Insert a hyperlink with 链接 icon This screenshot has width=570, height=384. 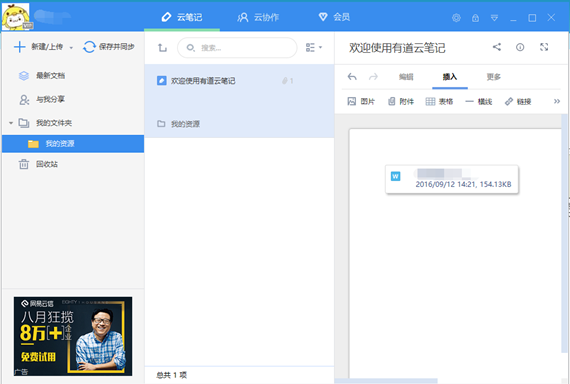[518, 101]
